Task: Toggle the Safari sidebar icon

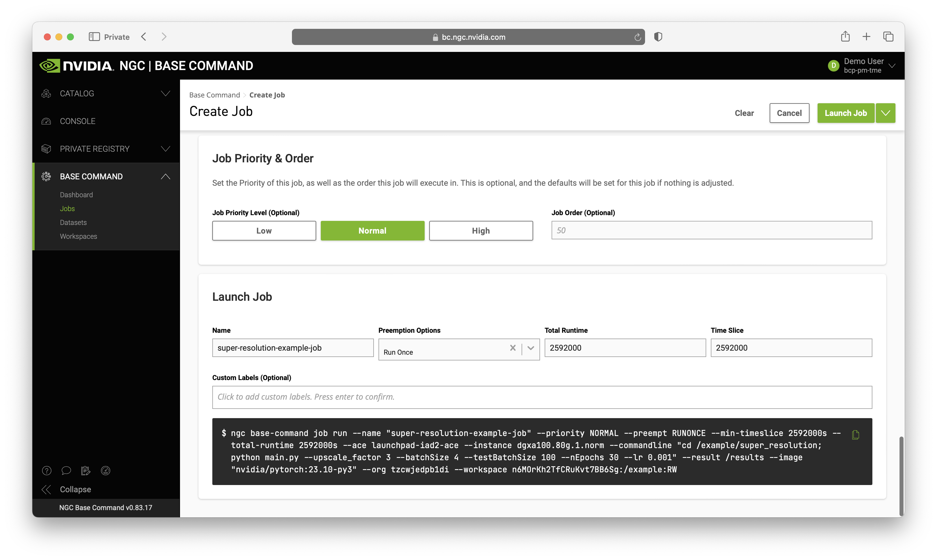Action: click(x=94, y=37)
